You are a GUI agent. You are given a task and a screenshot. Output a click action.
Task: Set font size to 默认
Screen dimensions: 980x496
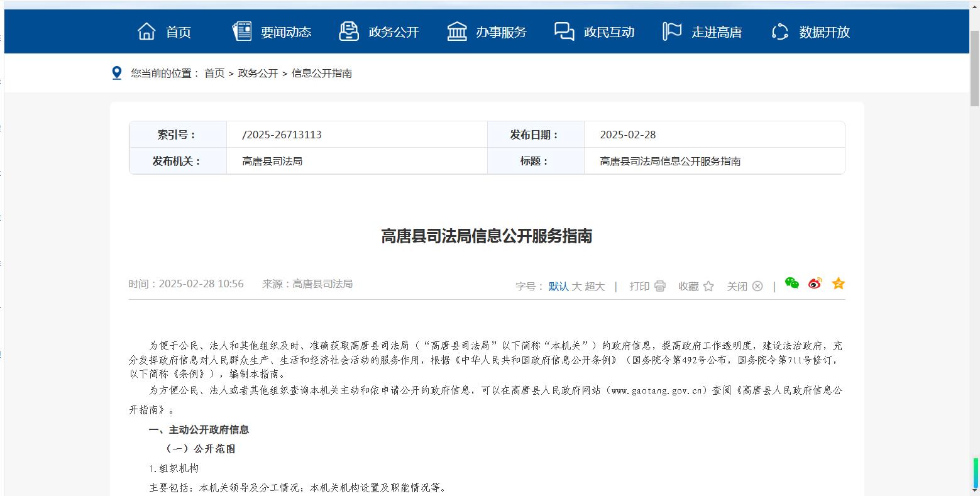coord(558,287)
